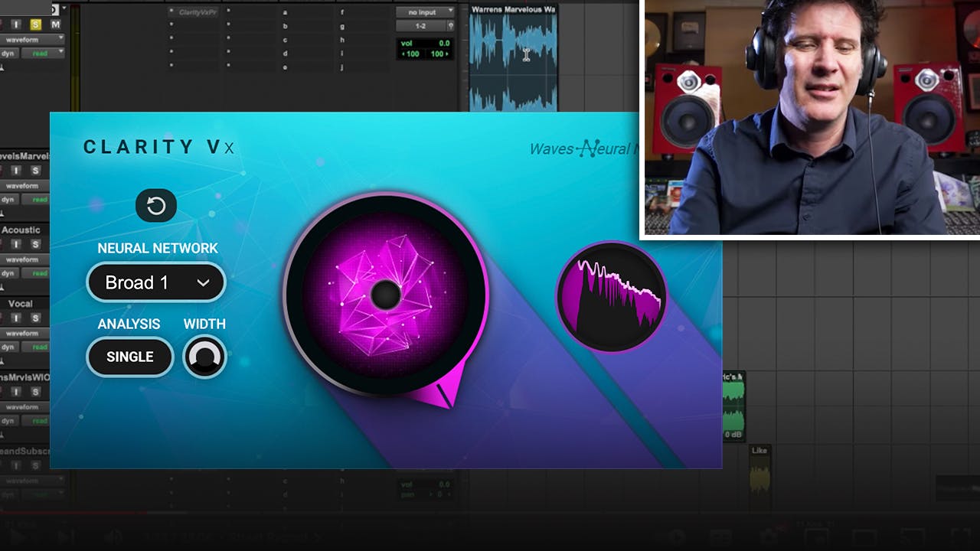Toggle the yellow Solo button on top track
Screen dimensions: 980x551
pyautogui.click(x=35, y=24)
